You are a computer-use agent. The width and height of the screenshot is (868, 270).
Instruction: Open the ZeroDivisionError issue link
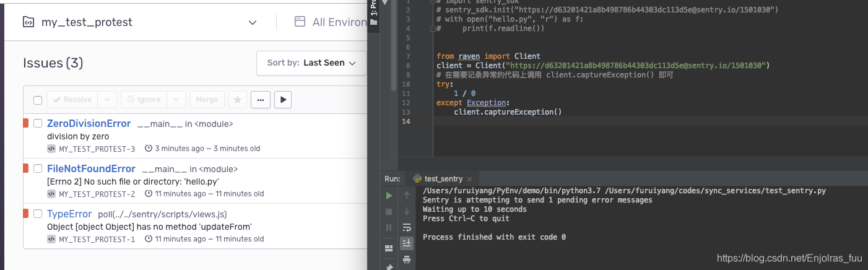[x=89, y=123]
